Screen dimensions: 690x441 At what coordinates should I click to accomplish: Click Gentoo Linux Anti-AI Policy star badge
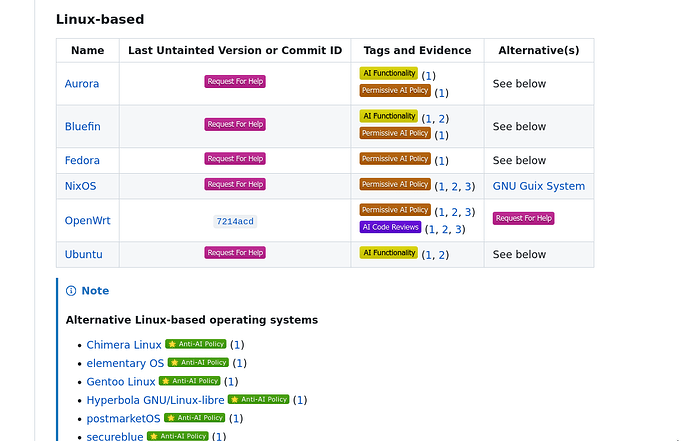[x=189, y=381]
